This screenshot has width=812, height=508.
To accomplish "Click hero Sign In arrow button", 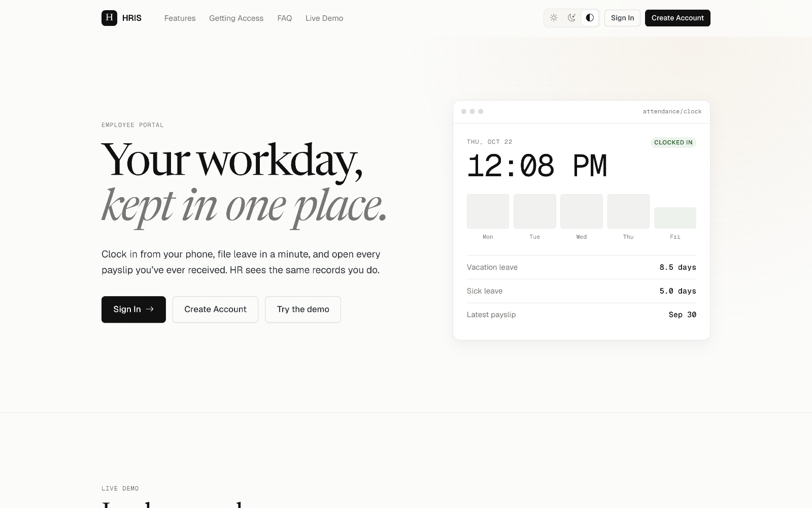I will [x=133, y=309].
